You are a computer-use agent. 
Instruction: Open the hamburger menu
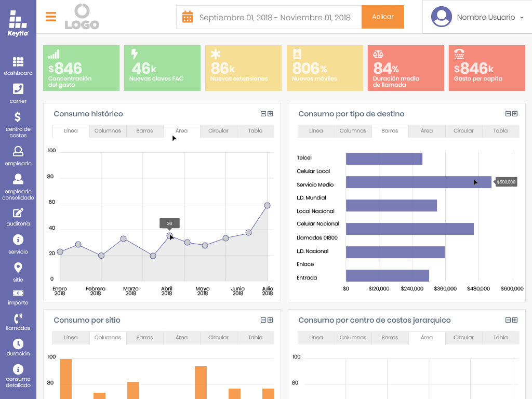51,17
